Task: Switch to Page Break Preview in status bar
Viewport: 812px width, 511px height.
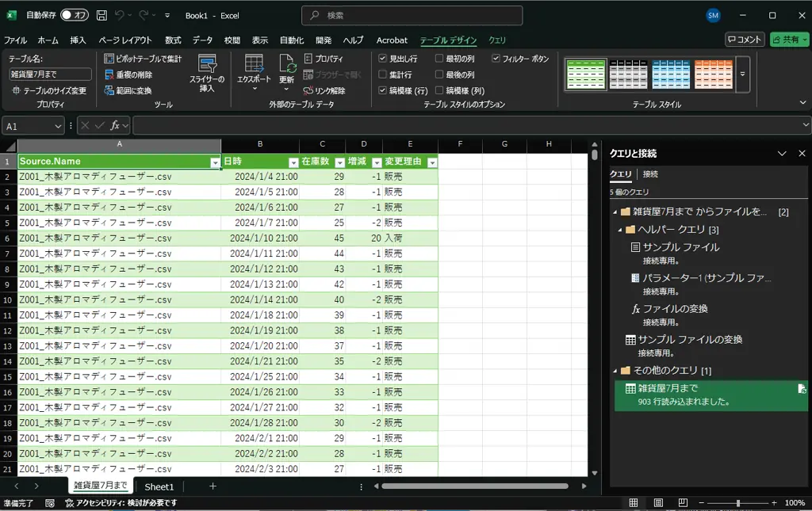Action: [683, 503]
